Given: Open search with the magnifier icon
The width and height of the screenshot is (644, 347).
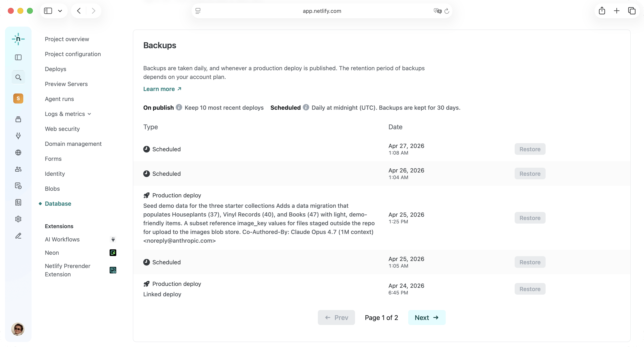Looking at the screenshot, I should click(18, 78).
